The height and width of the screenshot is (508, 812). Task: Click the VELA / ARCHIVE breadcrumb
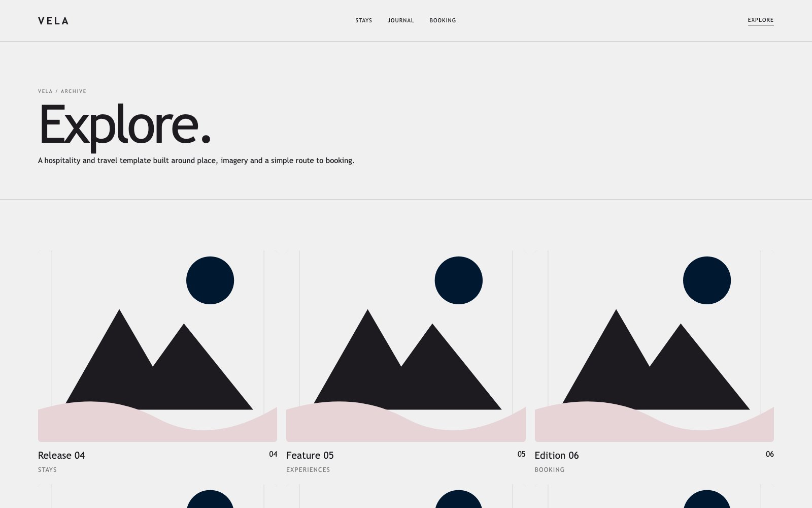[x=62, y=91]
